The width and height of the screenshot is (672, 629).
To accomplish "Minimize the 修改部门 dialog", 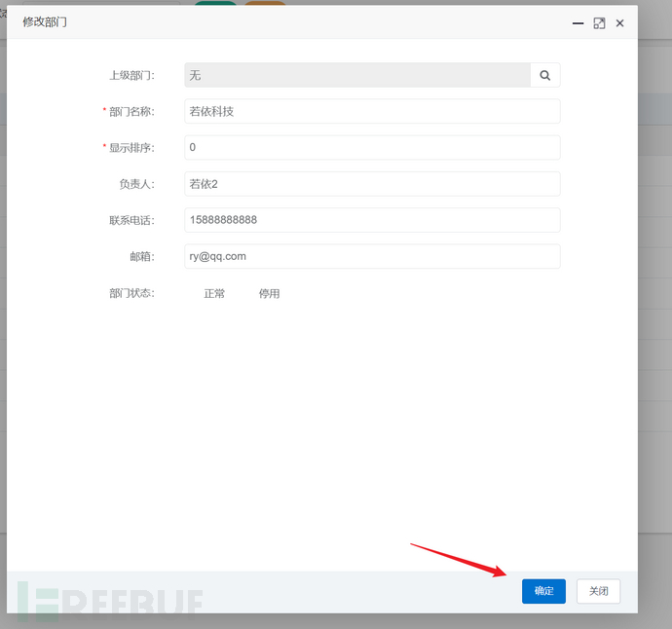I will tap(578, 23).
